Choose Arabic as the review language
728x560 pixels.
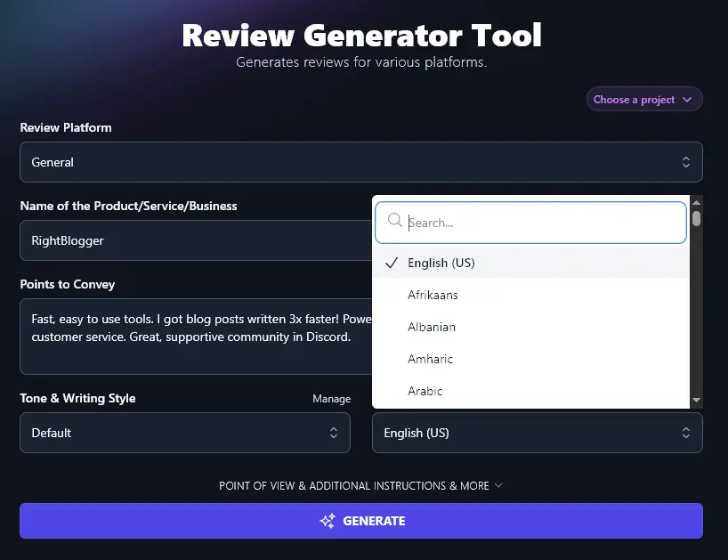(x=425, y=391)
